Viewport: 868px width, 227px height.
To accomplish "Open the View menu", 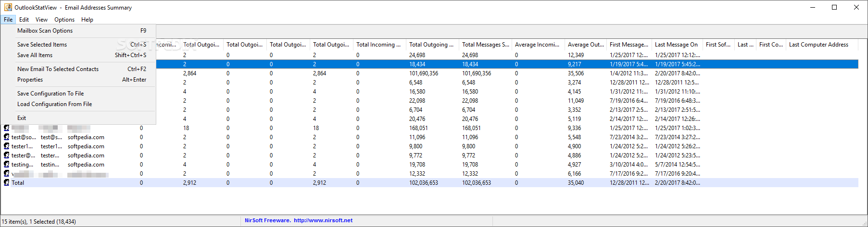I will coord(41,20).
